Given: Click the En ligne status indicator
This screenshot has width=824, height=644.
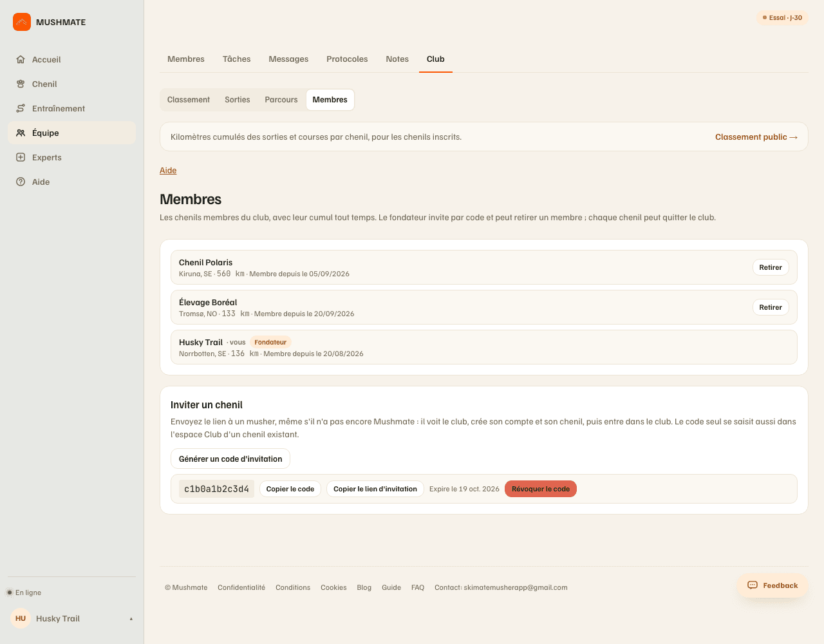Looking at the screenshot, I should click(x=24, y=592).
